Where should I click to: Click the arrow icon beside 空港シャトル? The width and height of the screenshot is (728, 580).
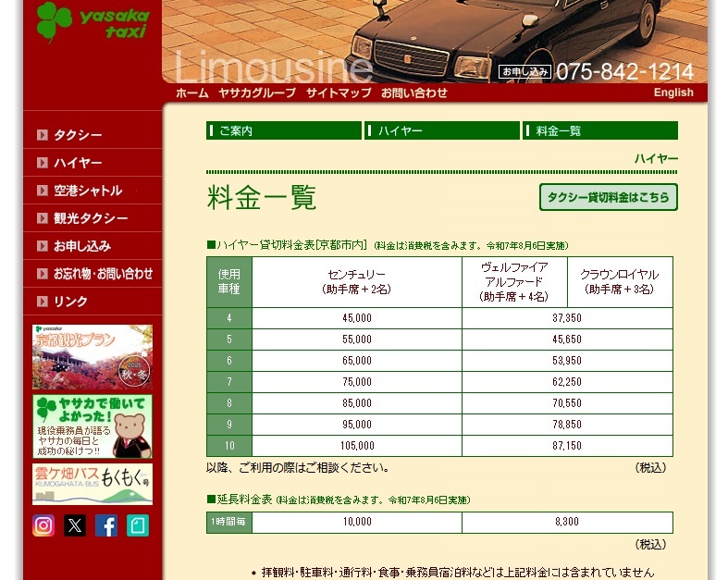tap(43, 191)
